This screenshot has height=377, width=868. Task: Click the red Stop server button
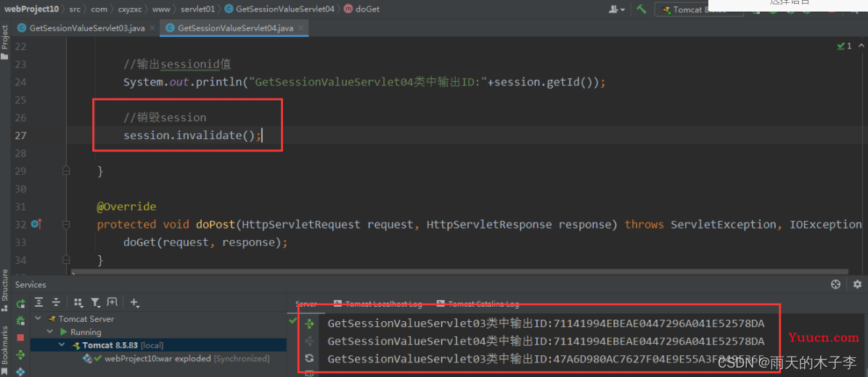point(20,338)
